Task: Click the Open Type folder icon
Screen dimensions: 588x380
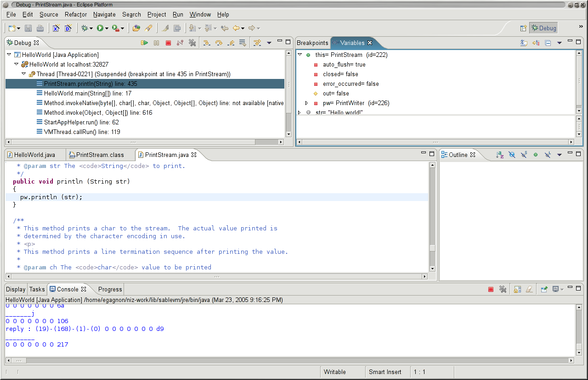Action: click(136, 28)
